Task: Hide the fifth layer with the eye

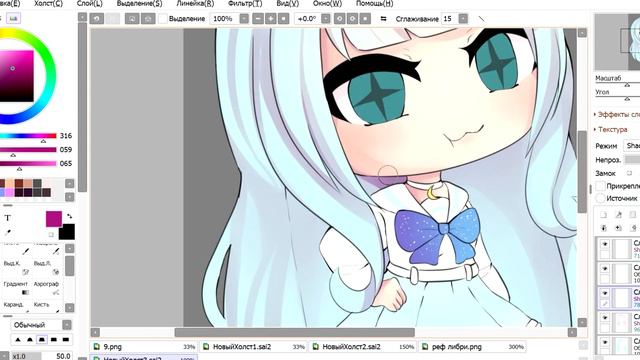Action: (x=604, y=342)
